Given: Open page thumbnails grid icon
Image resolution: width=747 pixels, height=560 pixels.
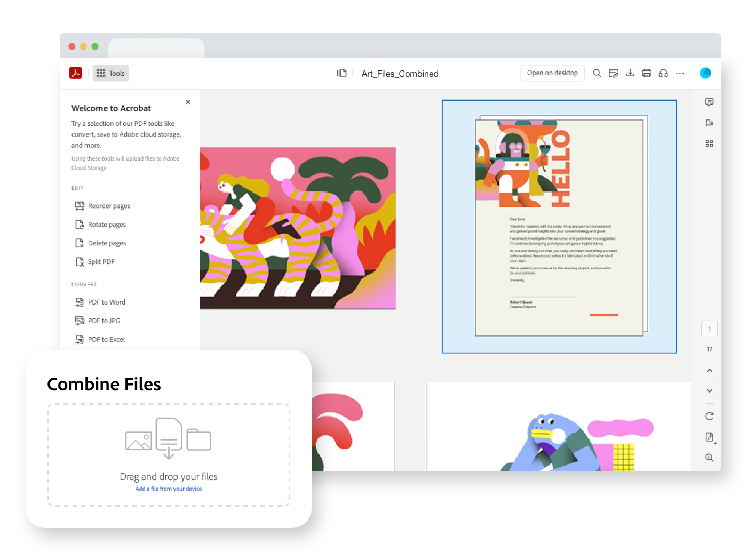Looking at the screenshot, I should (x=710, y=143).
